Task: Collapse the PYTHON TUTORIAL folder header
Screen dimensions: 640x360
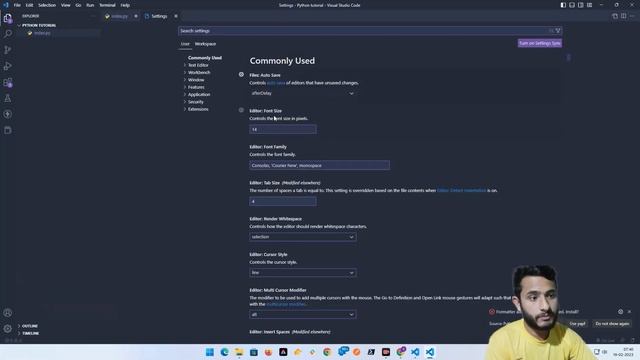Action: click(x=39, y=25)
